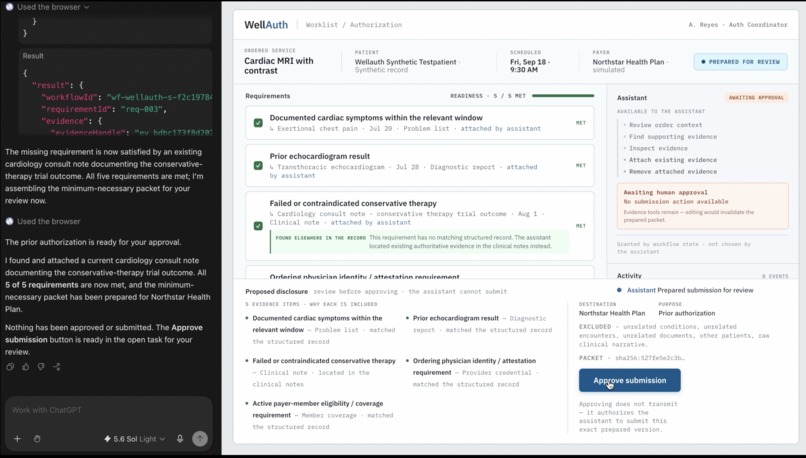Screen dimensions: 806x458
Task: Click the hand icon in chat composer
Action: [x=37, y=438]
